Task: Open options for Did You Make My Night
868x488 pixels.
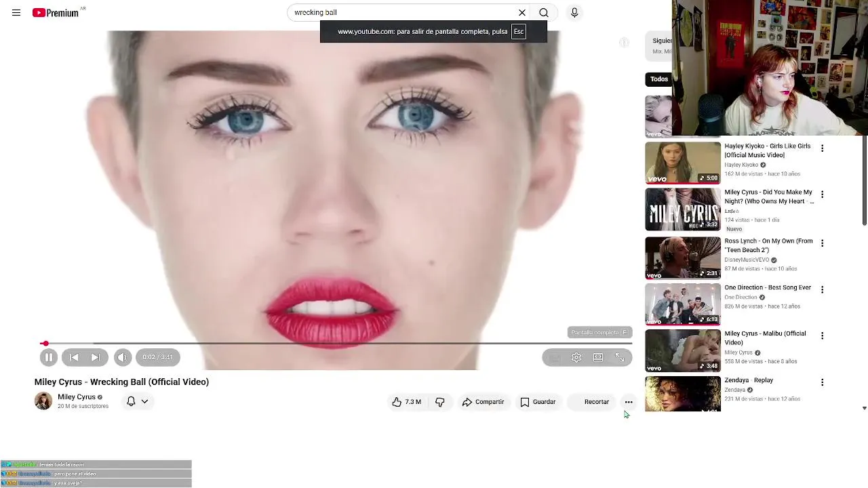Action: tap(823, 195)
